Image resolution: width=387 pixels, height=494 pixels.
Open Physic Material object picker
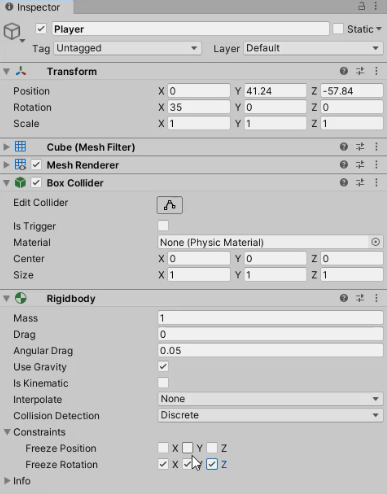(x=376, y=242)
